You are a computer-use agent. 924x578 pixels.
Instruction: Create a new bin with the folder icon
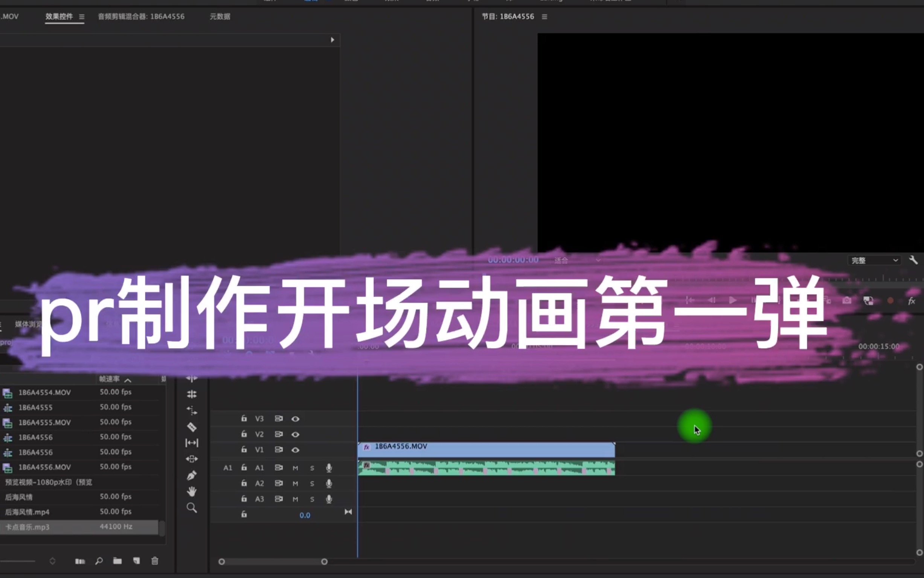(117, 561)
